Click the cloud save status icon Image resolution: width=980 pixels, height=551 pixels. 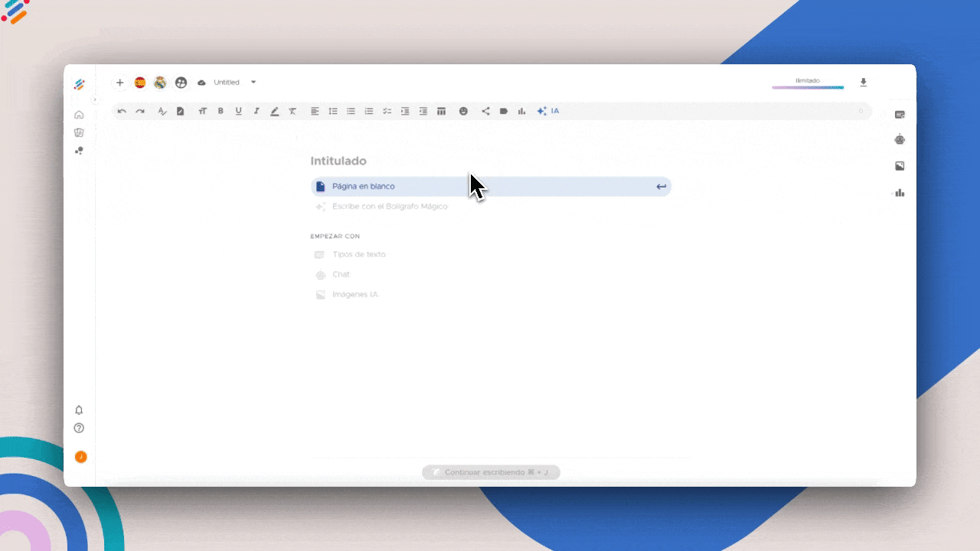click(202, 83)
